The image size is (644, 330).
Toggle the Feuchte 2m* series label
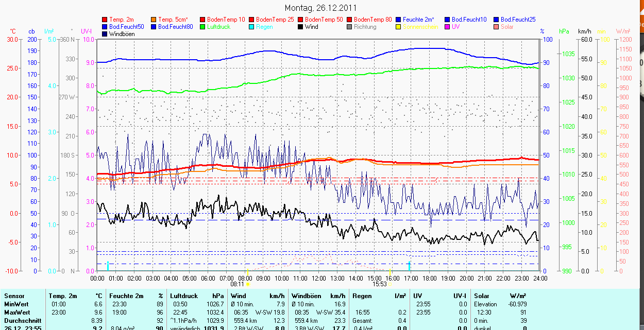[x=418, y=20]
